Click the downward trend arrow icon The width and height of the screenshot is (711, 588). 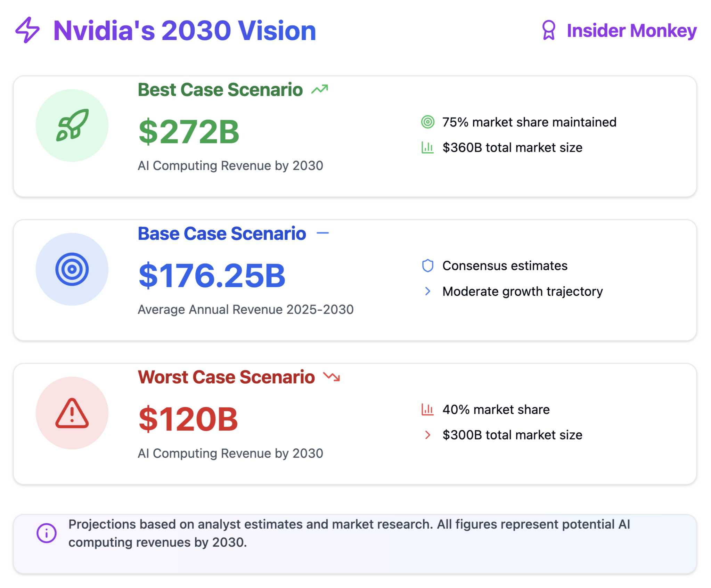point(332,377)
